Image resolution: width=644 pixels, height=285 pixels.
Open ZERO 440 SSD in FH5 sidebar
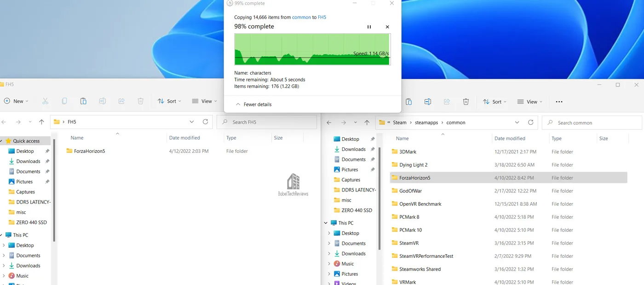pyautogui.click(x=28, y=222)
